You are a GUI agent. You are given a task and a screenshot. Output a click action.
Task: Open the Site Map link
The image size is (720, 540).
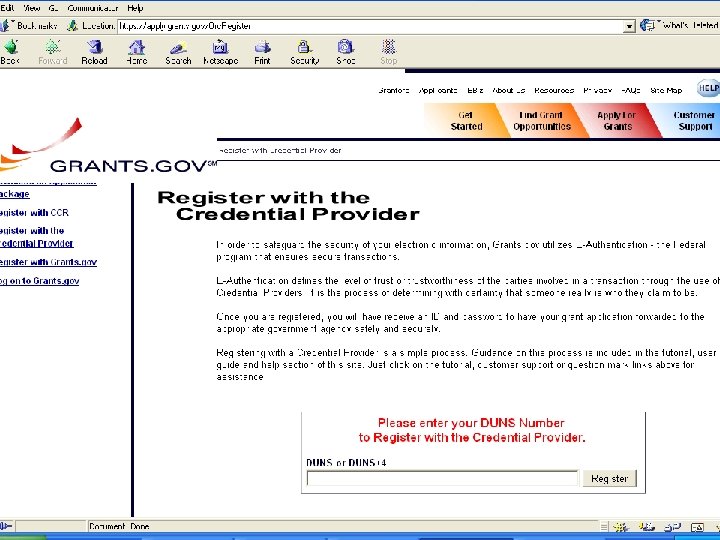[x=666, y=90]
